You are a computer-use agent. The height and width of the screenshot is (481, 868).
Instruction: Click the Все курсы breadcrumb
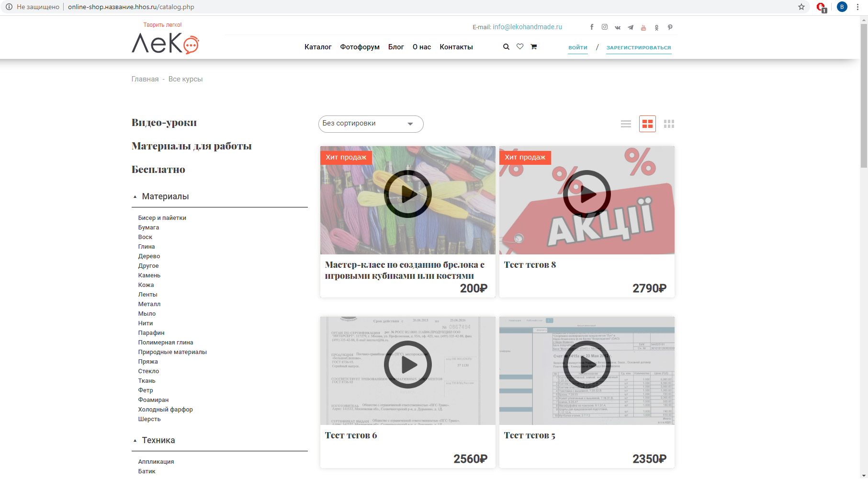(x=186, y=79)
